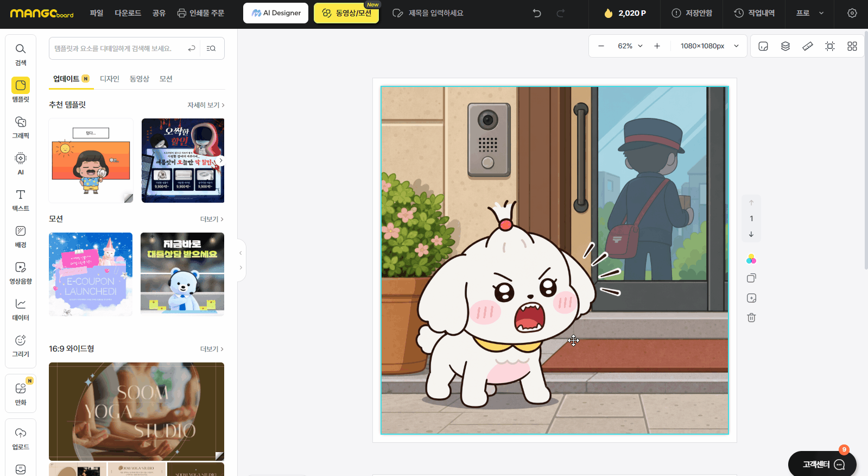Open the 그래픽 graphics panel
The height and width of the screenshot is (476, 868).
(21, 127)
